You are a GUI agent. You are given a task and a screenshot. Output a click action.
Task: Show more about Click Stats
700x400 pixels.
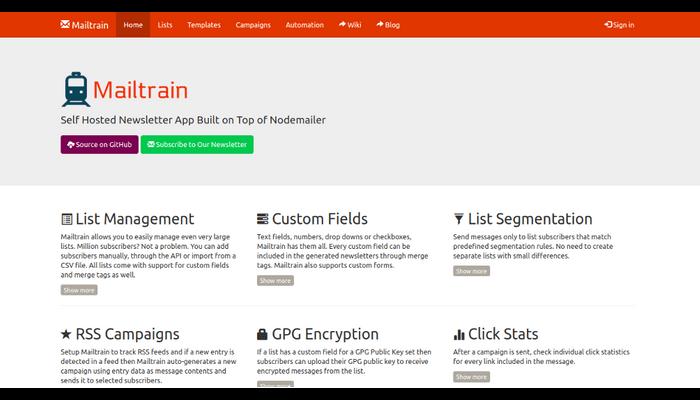(471, 377)
